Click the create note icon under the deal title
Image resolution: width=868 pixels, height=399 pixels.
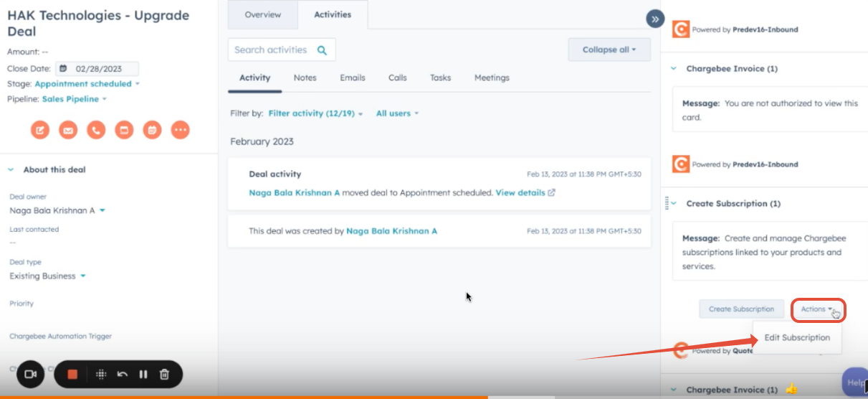click(x=40, y=130)
